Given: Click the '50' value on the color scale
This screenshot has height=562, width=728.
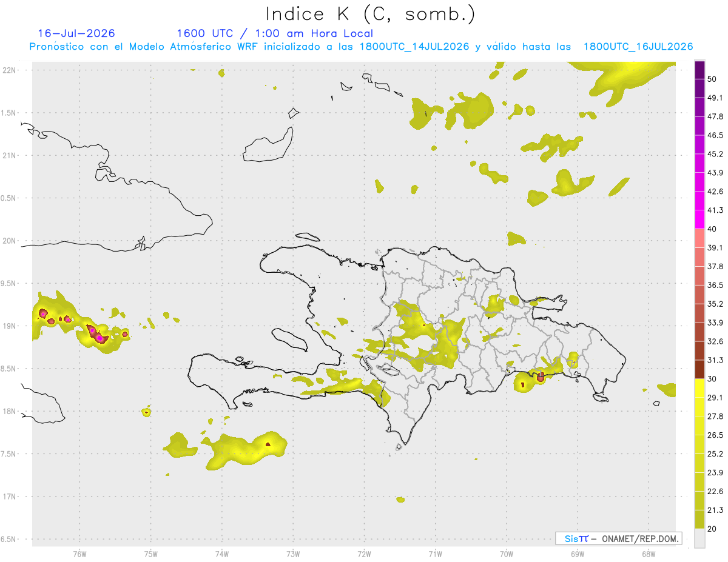Looking at the screenshot, I should click(x=713, y=79).
